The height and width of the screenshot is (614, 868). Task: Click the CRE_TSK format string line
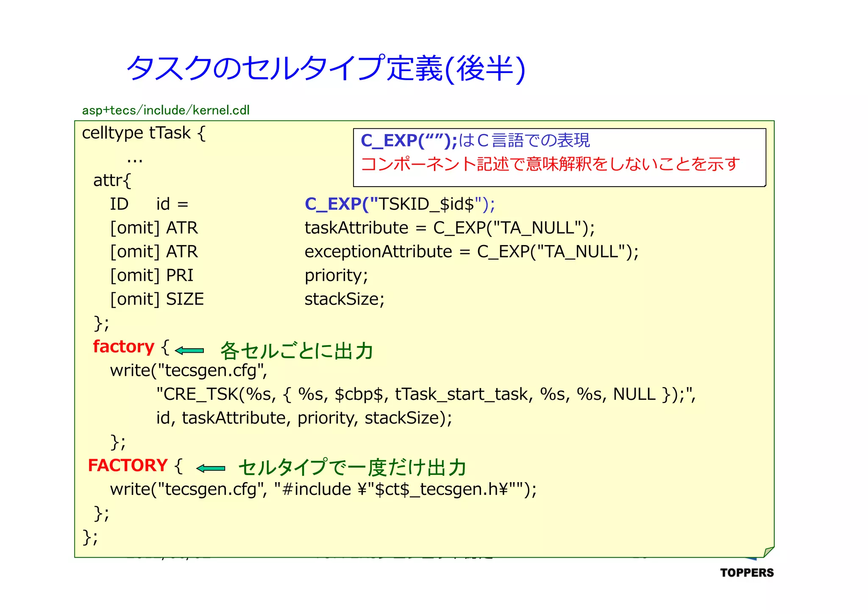[x=426, y=394]
